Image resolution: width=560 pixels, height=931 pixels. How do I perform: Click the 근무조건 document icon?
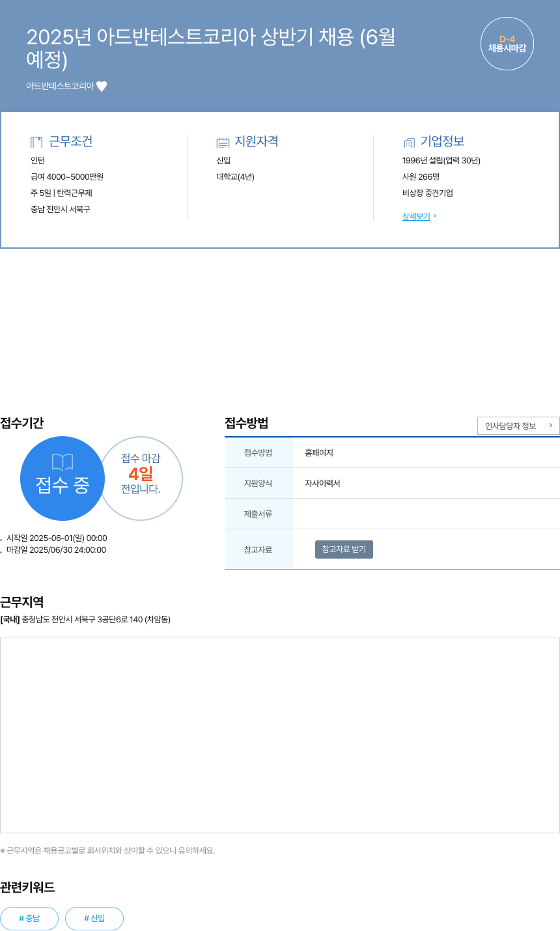click(36, 142)
